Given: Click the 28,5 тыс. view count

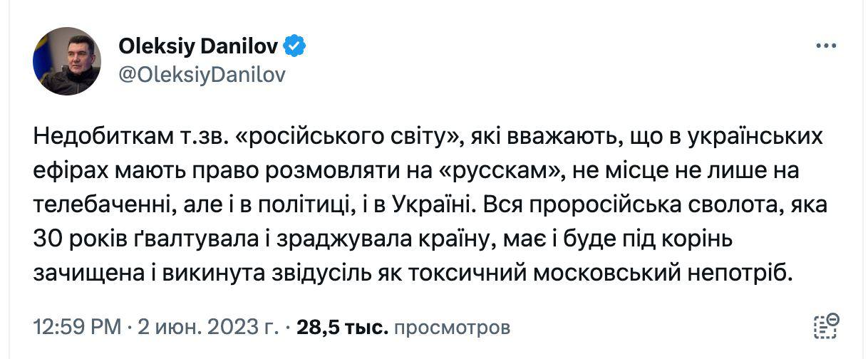Looking at the screenshot, I should point(342,328).
